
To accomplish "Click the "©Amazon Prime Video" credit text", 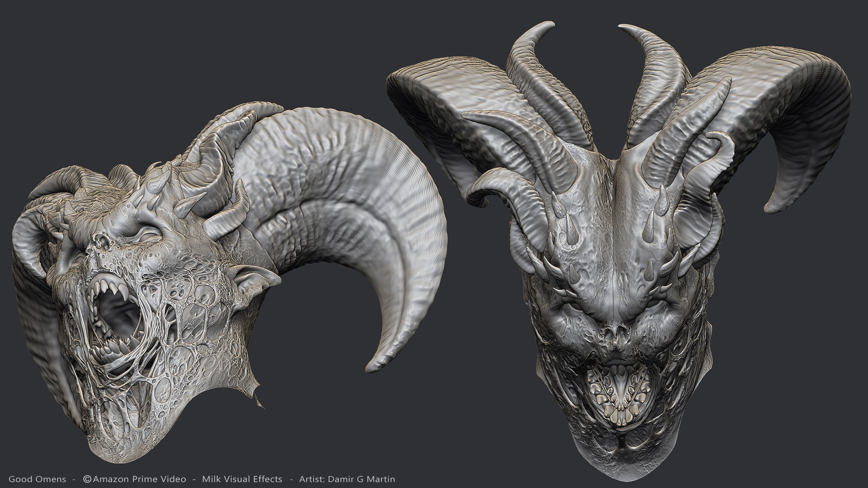I will pyautogui.click(x=135, y=479).
